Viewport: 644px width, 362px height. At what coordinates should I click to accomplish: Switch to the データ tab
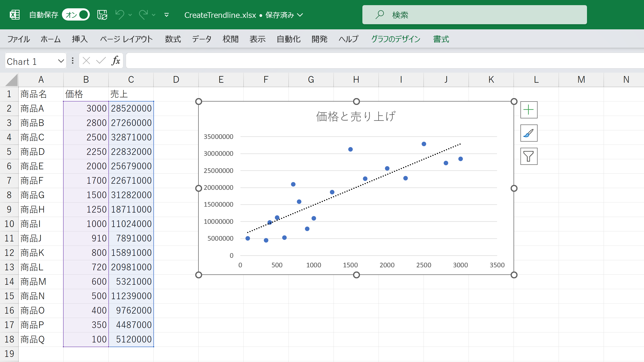202,39
